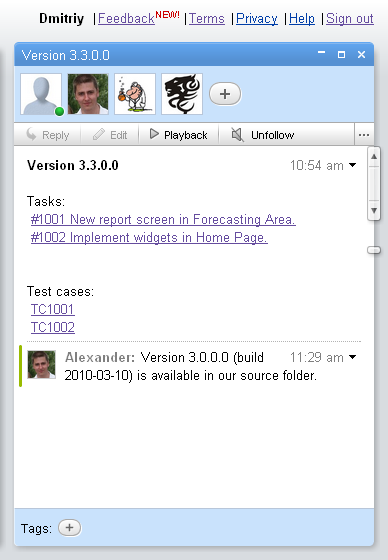Click the Unfollow mute speaker icon
Image resolution: width=388 pixels, height=560 pixels.
tap(237, 135)
